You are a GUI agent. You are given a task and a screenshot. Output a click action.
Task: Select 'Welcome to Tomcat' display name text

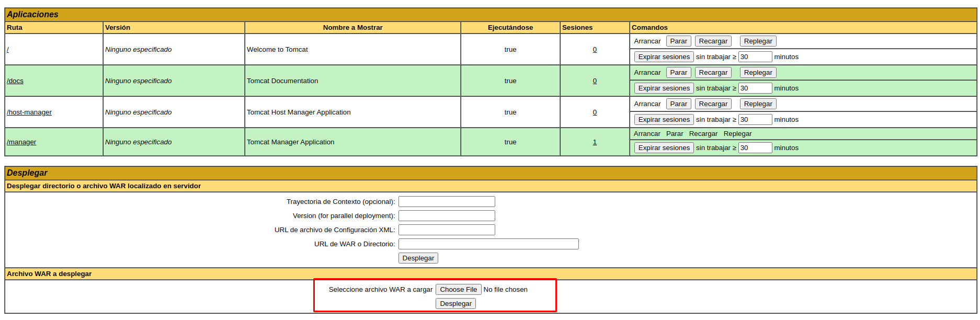(277, 50)
